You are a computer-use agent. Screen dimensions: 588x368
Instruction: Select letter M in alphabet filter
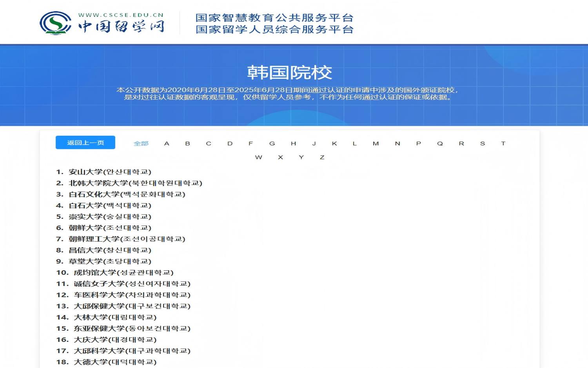click(376, 144)
